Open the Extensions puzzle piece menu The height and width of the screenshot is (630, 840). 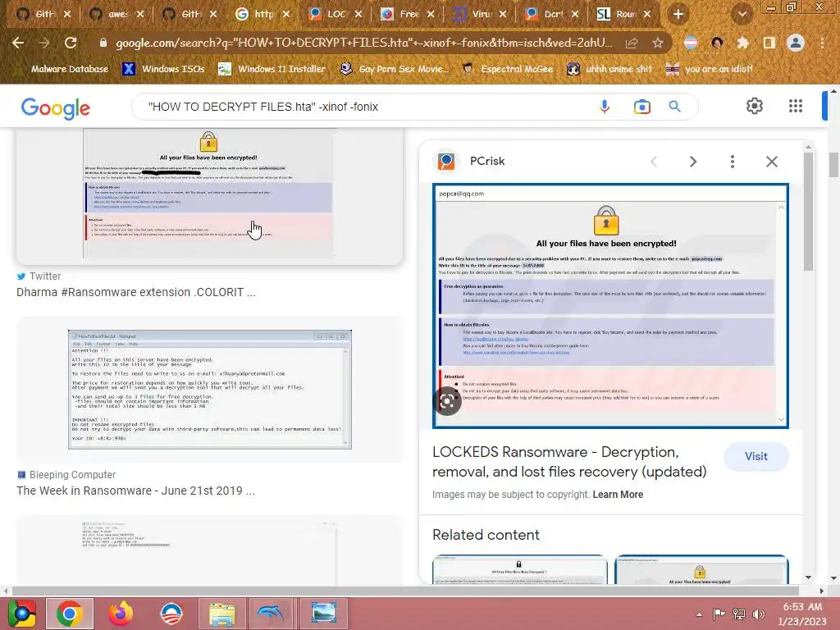coord(743,43)
